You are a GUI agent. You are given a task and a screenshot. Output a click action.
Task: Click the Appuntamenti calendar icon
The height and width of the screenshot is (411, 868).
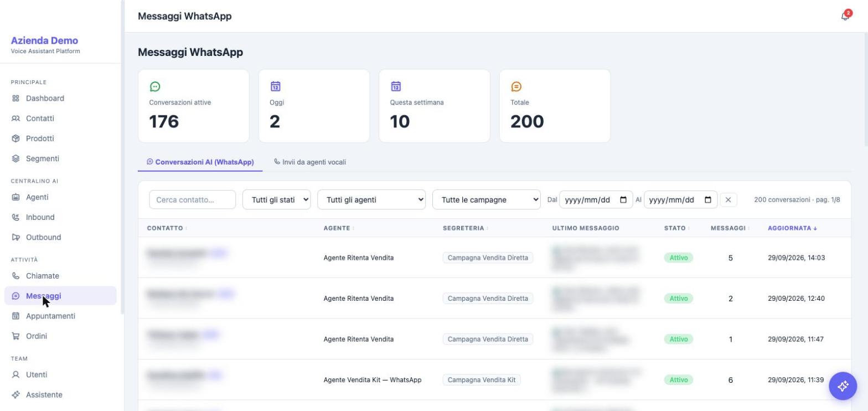click(15, 316)
